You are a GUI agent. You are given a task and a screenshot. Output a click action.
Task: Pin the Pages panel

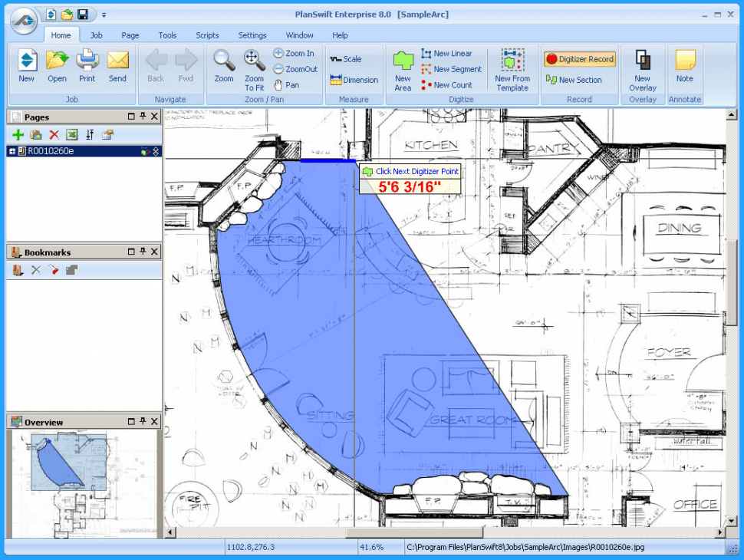143,117
